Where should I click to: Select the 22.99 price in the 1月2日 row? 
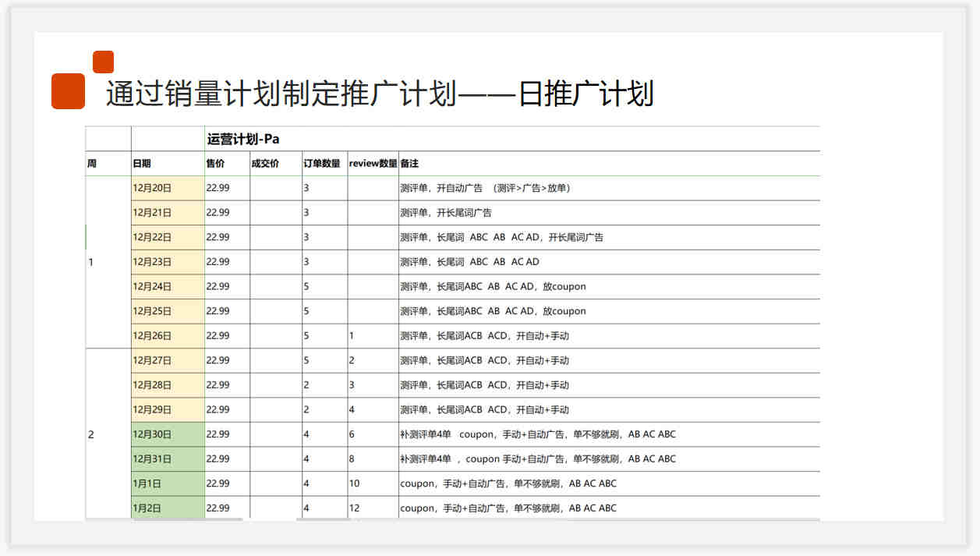(x=218, y=508)
